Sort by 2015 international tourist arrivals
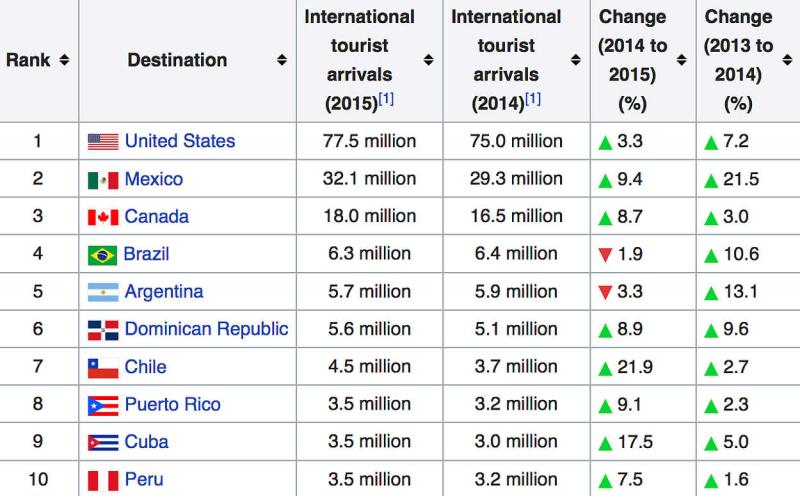This screenshot has height=496, width=800. point(428,61)
